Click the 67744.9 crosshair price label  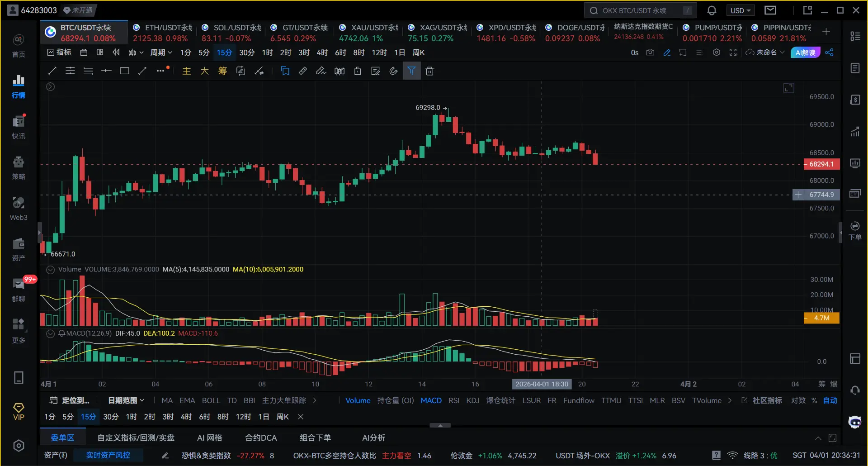821,195
